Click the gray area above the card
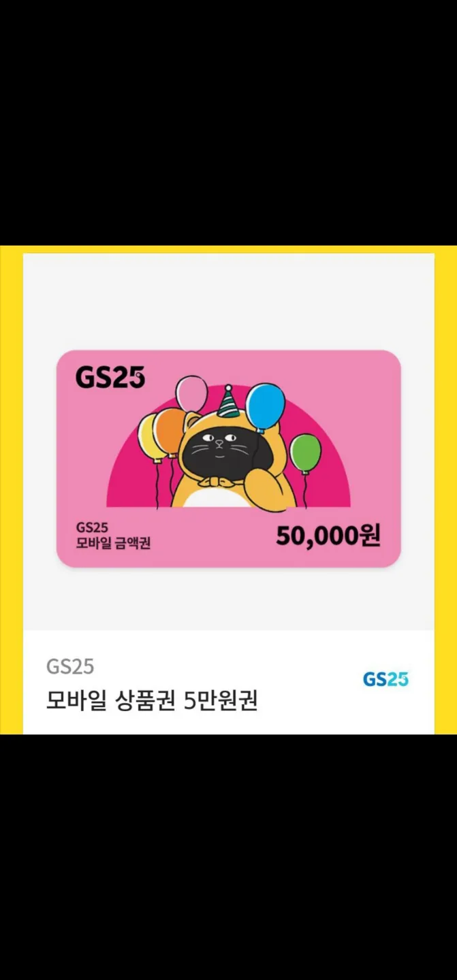Viewport: 457px width, 980px height. (228, 301)
